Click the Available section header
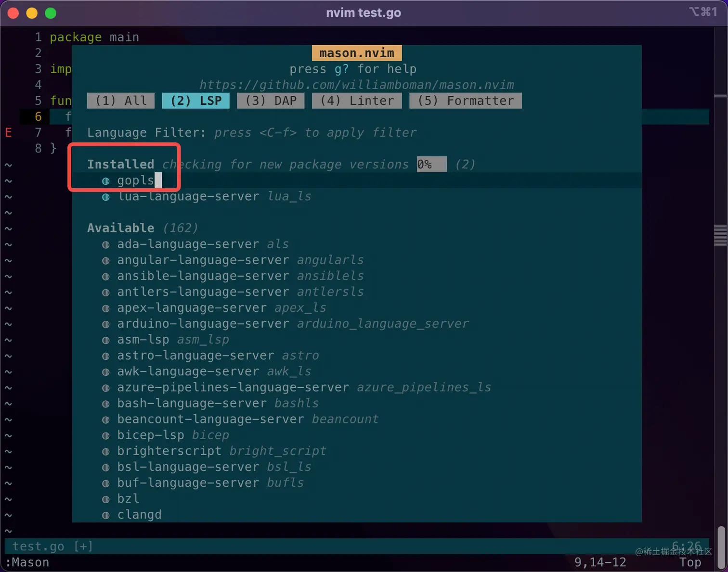The width and height of the screenshot is (728, 572). (x=121, y=228)
